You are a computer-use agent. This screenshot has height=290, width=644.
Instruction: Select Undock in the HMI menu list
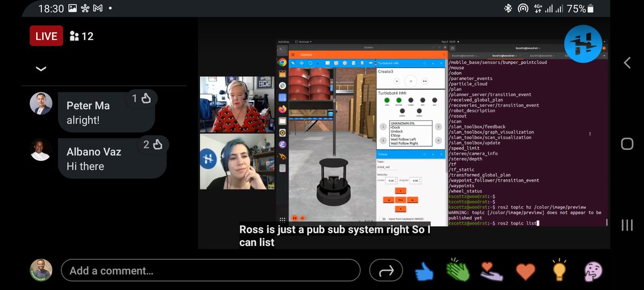(397, 131)
